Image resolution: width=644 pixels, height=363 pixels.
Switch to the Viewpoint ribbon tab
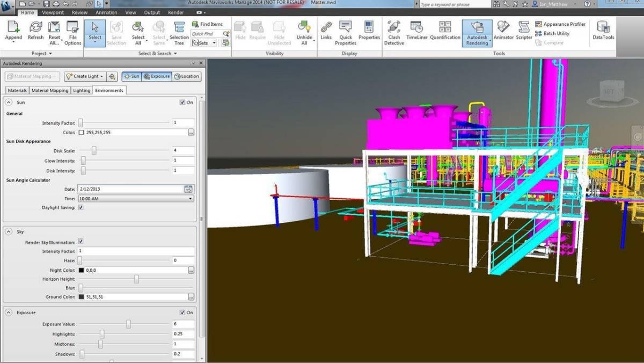pyautogui.click(x=54, y=12)
